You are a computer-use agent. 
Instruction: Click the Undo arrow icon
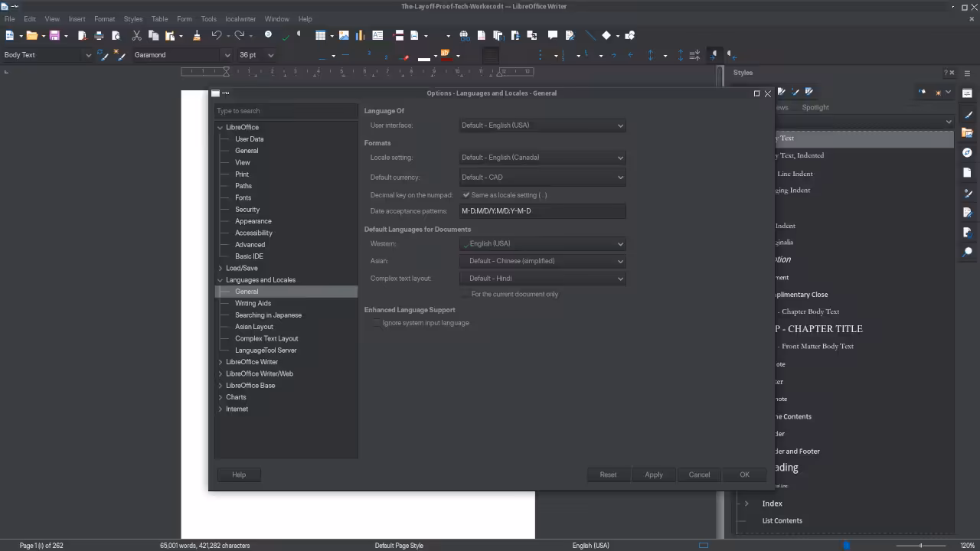click(x=217, y=35)
